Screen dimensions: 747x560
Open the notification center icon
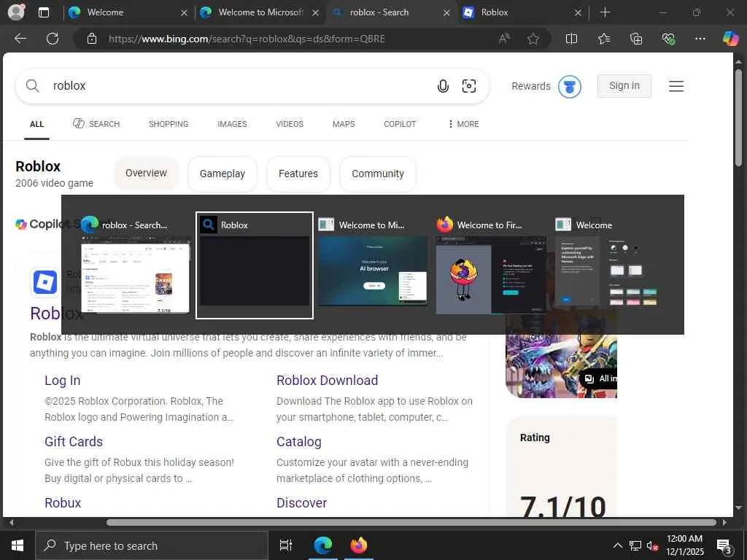click(x=724, y=547)
